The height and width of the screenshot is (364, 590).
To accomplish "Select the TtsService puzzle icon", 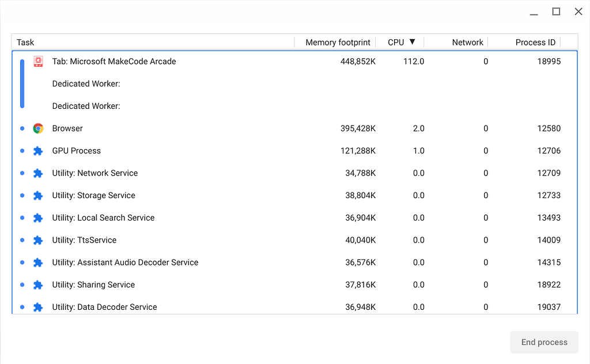I will click(x=37, y=240).
